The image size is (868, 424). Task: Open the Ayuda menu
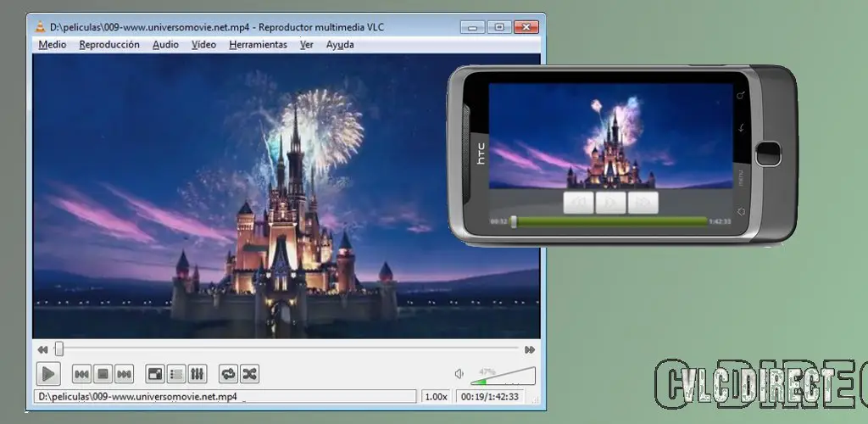[x=340, y=45]
